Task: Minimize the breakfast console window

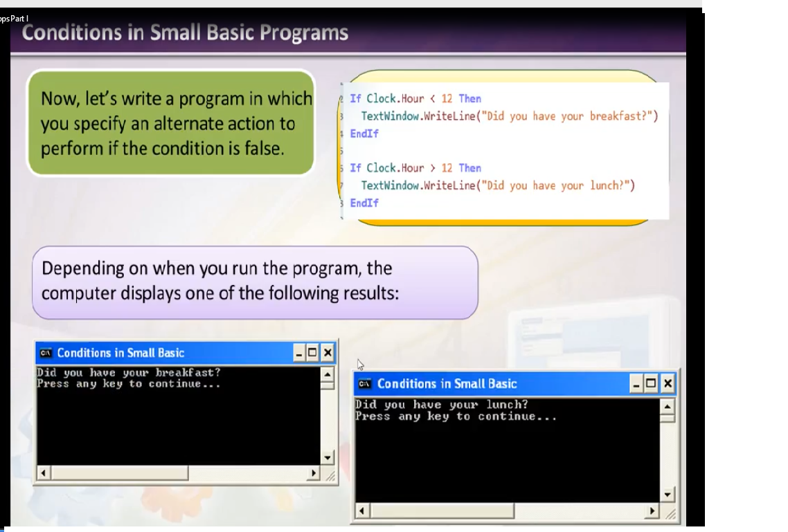Action: tap(299, 353)
